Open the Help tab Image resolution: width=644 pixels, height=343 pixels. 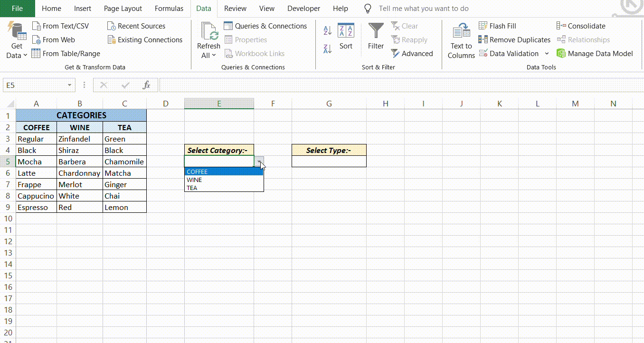click(x=340, y=9)
